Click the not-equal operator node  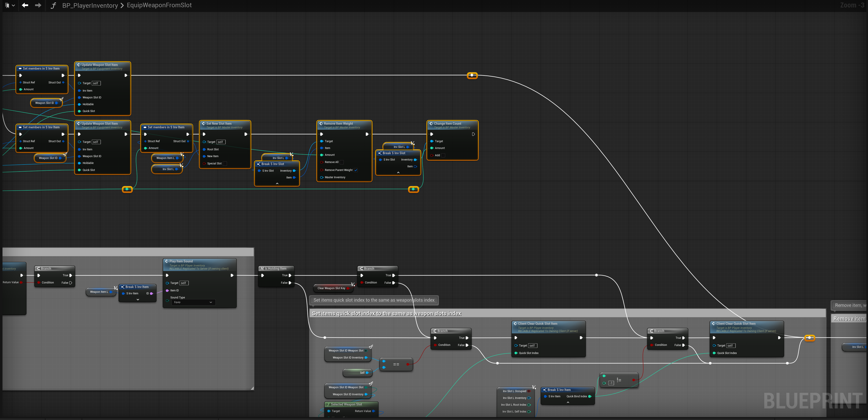619,380
